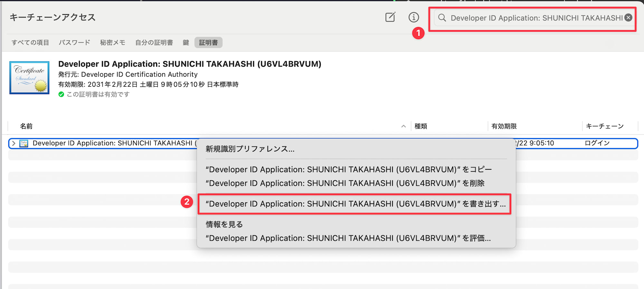Switch to the 秘密メモ tab
This screenshot has width=644, height=289.
112,42
